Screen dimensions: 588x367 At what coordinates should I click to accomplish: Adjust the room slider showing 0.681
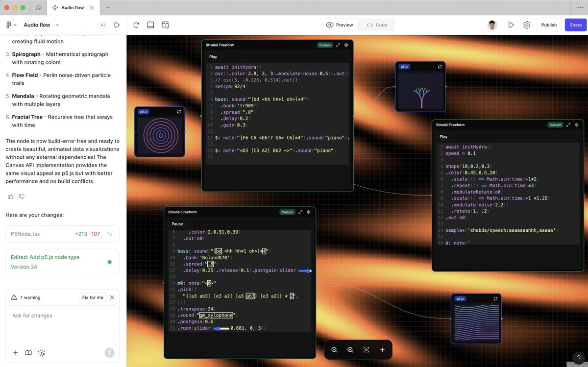coord(221,328)
